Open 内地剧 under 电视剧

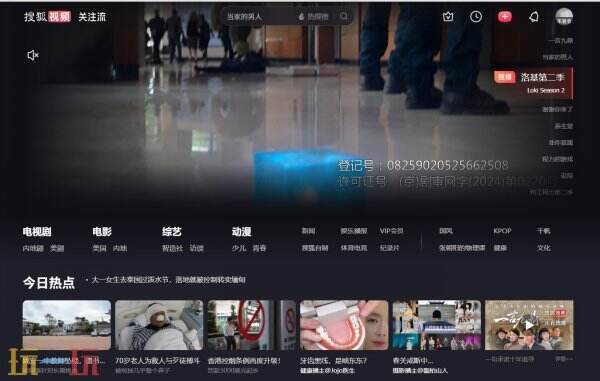(33, 248)
